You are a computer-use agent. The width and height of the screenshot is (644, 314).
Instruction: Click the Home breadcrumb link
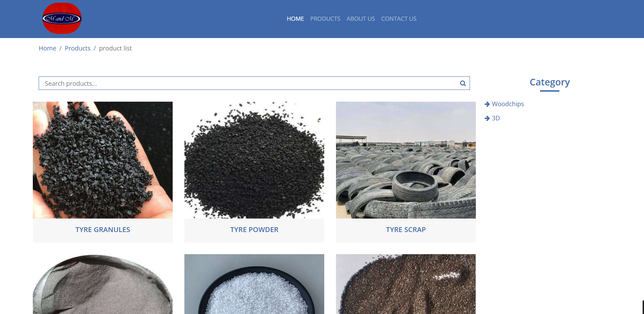pos(47,48)
